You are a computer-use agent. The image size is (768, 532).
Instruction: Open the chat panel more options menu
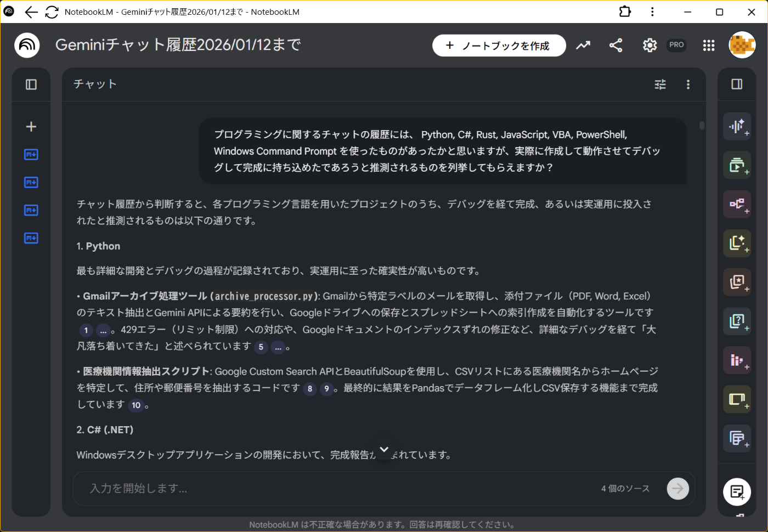(x=688, y=84)
